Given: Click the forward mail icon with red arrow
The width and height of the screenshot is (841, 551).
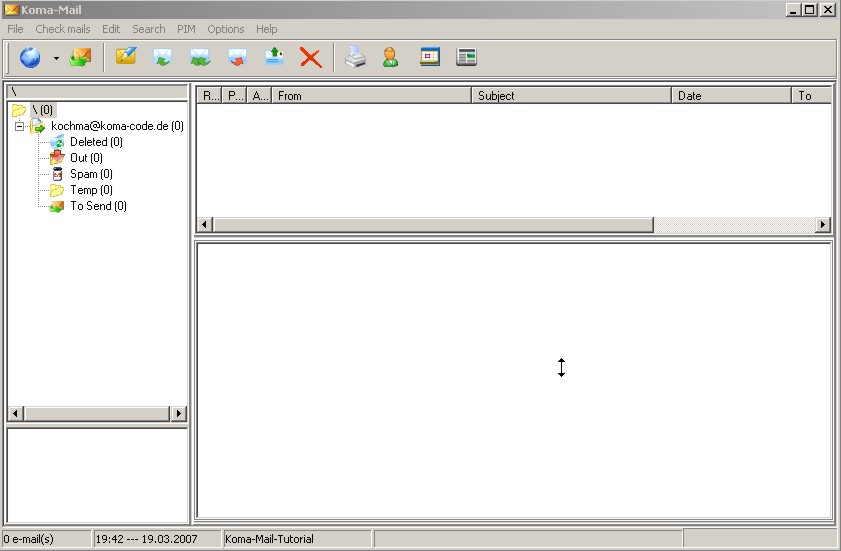Looking at the screenshot, I should 237,57.
